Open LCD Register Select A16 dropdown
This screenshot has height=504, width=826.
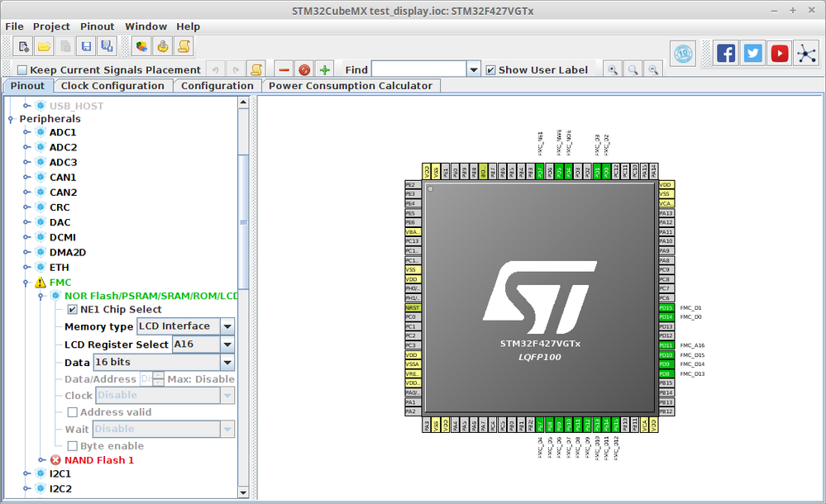tap(227, 345)
